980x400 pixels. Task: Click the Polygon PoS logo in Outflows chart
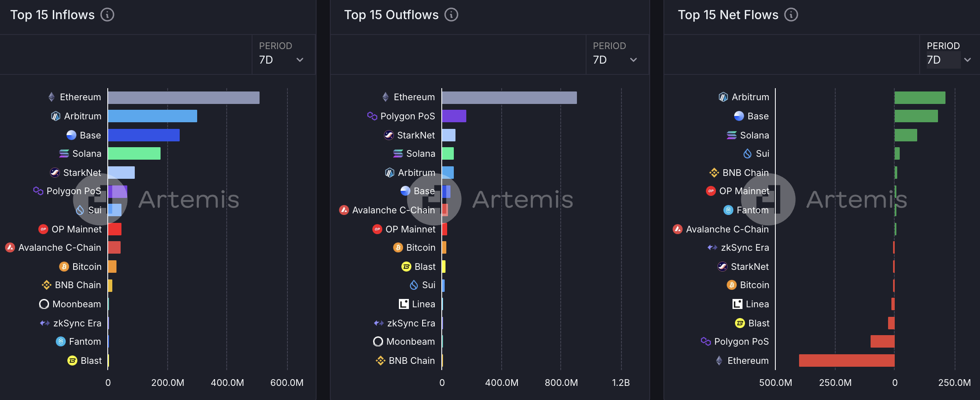(372, 116)
